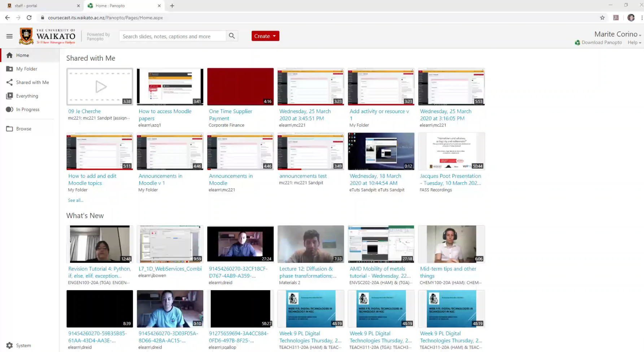Click the browser address bar URL

tap(105, 17)
